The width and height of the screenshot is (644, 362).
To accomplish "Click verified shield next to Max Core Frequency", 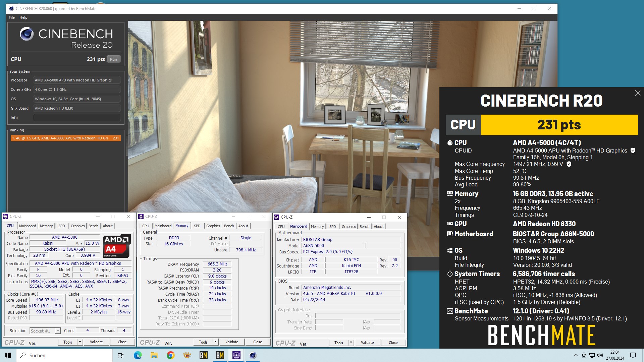I will click(569, 164).
